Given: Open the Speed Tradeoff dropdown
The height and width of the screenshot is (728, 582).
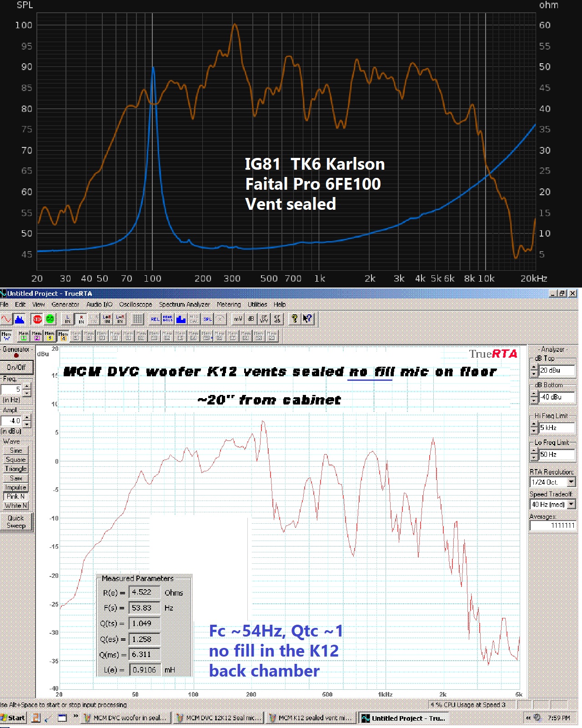Looking at the screenshot, I should click(x=572, y=504).
